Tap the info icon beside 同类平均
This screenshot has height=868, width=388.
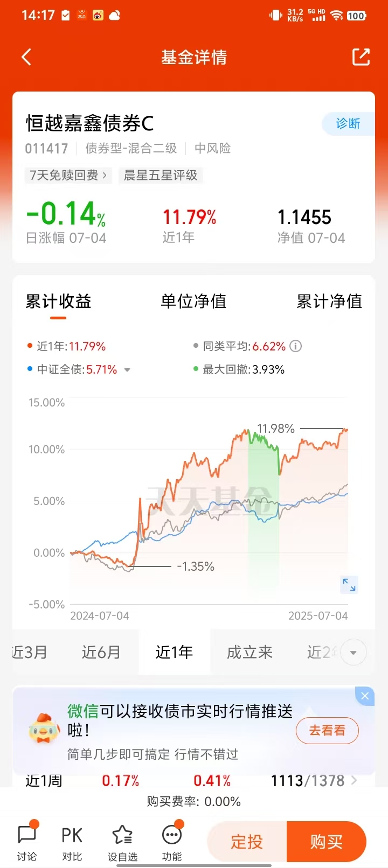(295, 346)
